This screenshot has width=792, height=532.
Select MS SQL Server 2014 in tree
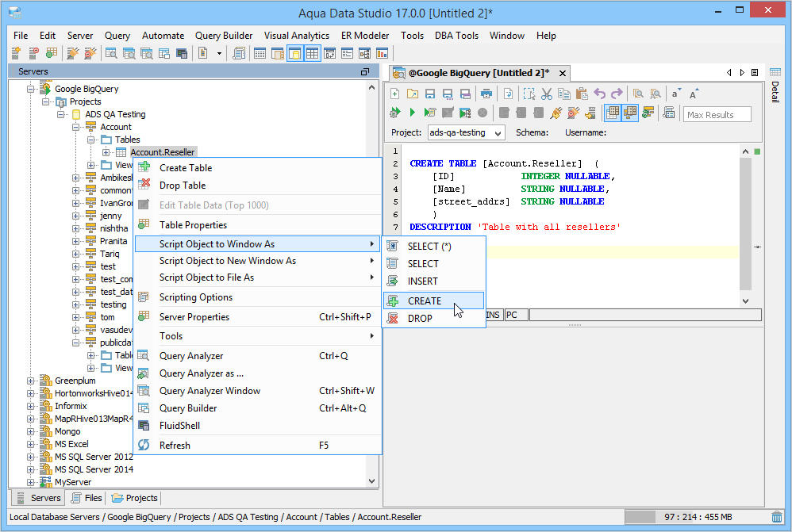click(x=94, y=469)
